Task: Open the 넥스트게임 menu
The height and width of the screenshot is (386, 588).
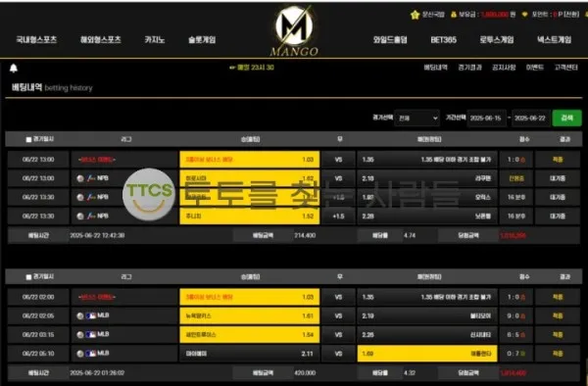Action: point(555,39)
